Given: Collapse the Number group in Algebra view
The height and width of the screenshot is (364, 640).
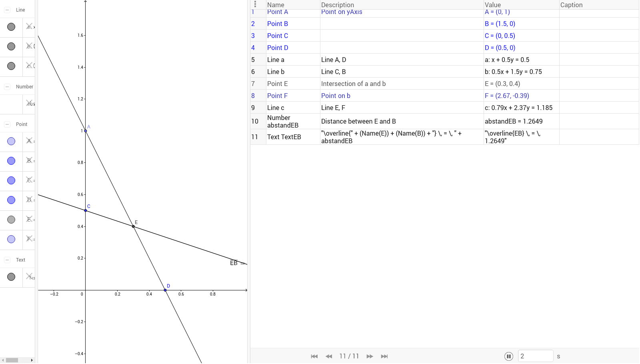Looking at the screenshot, I should pyautogui.click(x=7, y=87).
